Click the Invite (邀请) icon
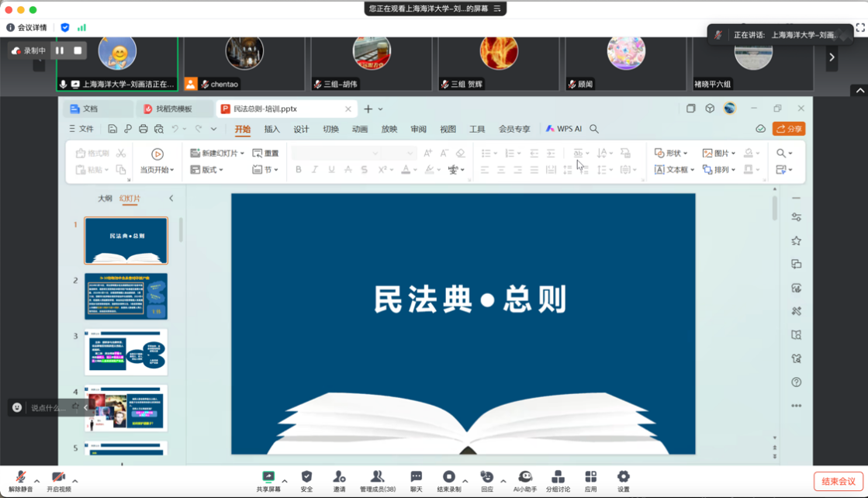The image size is (868, 498). tap(339, 477)
